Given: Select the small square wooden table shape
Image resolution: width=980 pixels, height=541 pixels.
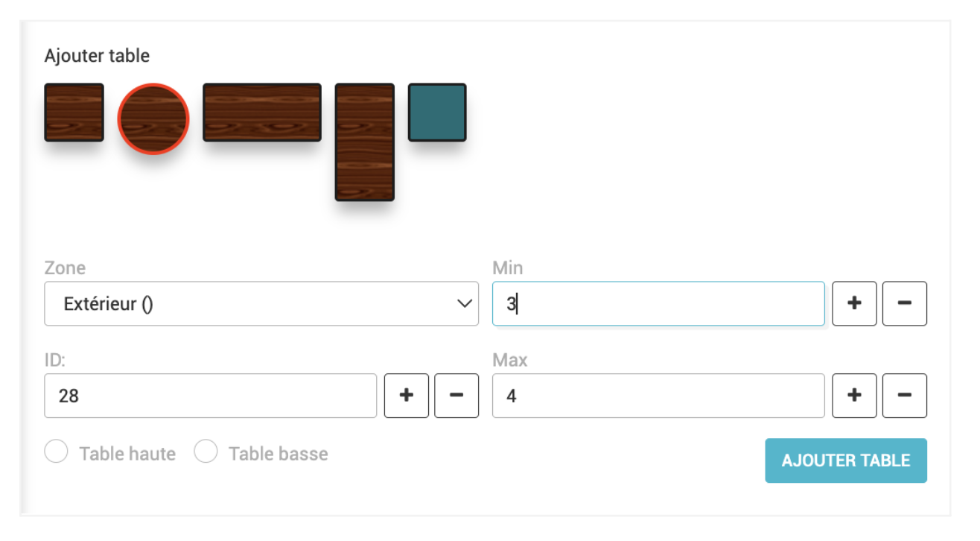Looking at the screenshot, I should click(74, 113).
